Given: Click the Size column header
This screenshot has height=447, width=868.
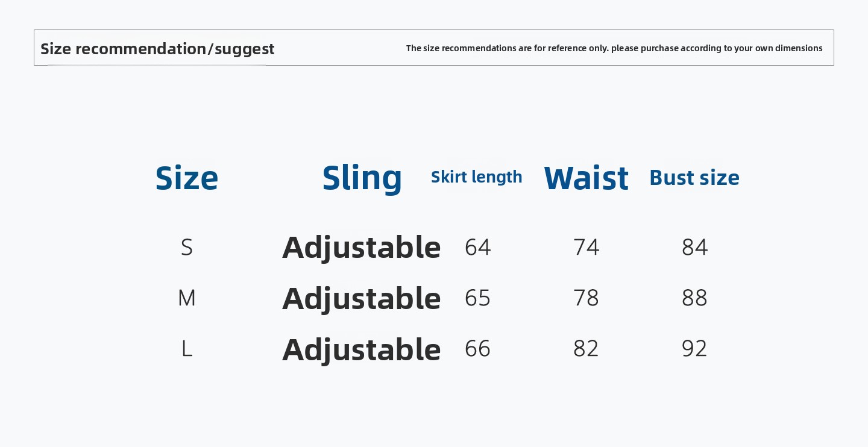Looking at the screenshot, I should pyautogui.click(x=187, y=178).
